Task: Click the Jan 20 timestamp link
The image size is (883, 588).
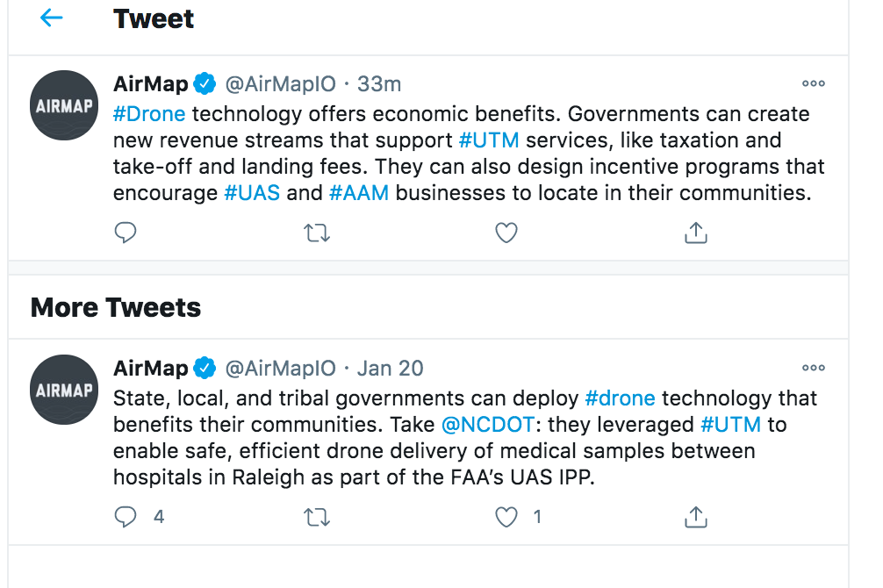Action: point(390,368)
